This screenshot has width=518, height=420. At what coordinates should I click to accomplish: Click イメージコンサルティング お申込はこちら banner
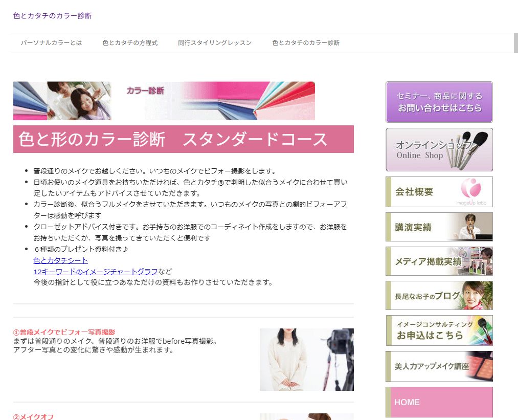(x=439, y=330)
